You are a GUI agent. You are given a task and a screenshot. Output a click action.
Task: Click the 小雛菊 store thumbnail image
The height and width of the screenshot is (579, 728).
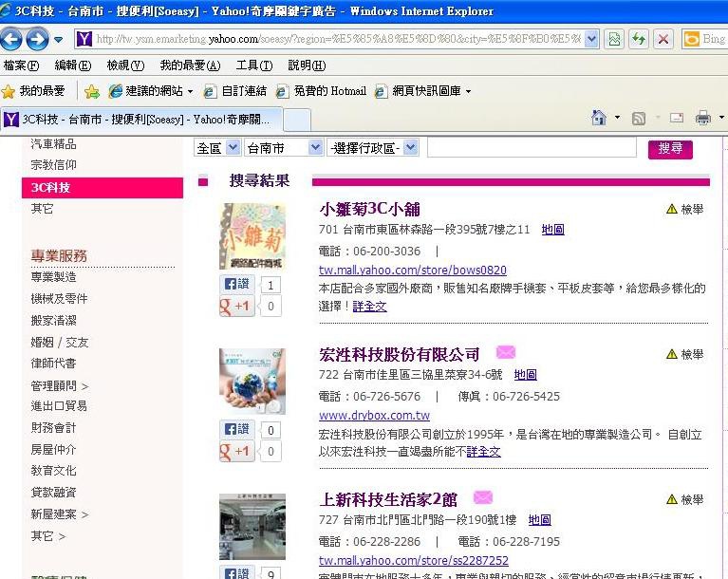point(252,236)
